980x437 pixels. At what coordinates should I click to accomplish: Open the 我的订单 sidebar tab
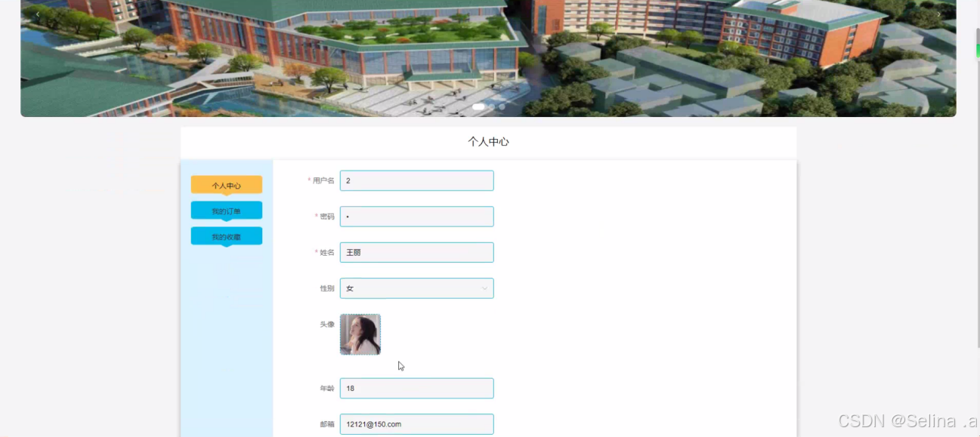coord(227,211)
